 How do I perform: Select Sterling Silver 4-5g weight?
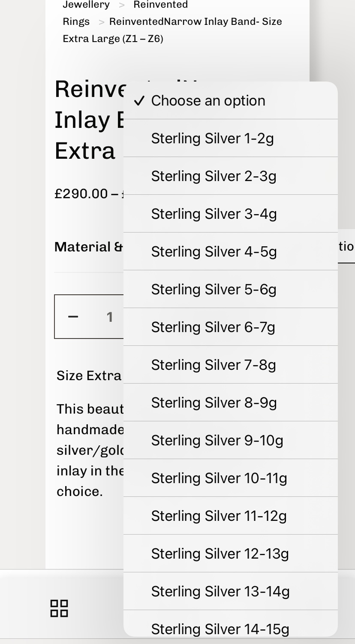click(x=214, y=252)
